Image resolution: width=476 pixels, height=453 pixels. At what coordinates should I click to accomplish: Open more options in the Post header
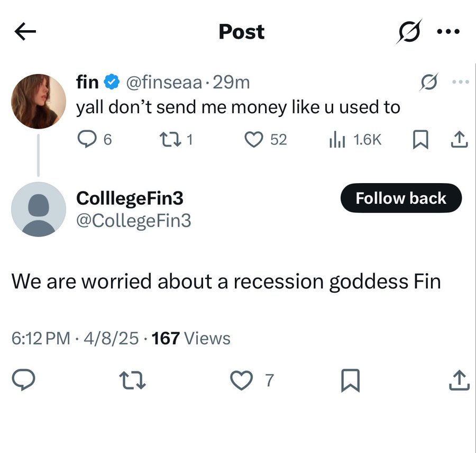click(x=448, y=31)
